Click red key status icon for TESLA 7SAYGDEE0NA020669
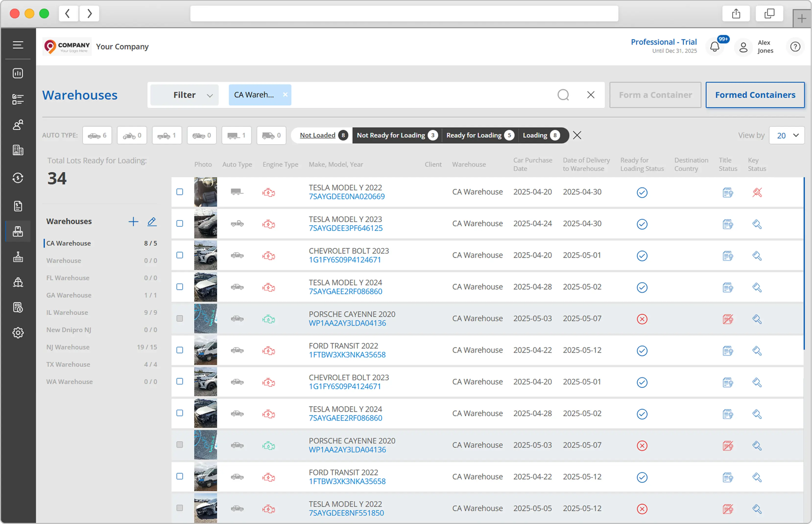The image size is (812, 524). point(757,193)
